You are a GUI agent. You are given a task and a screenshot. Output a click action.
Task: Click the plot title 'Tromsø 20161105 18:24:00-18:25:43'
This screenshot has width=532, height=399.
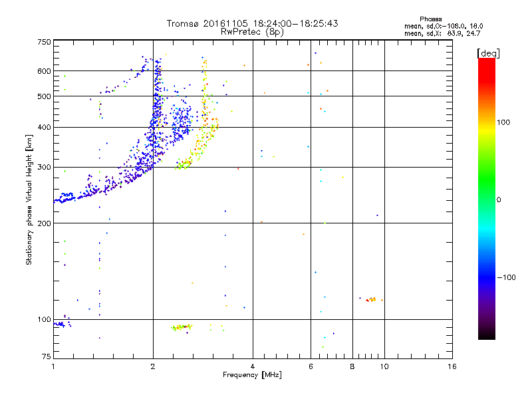(x=252, y=23)
